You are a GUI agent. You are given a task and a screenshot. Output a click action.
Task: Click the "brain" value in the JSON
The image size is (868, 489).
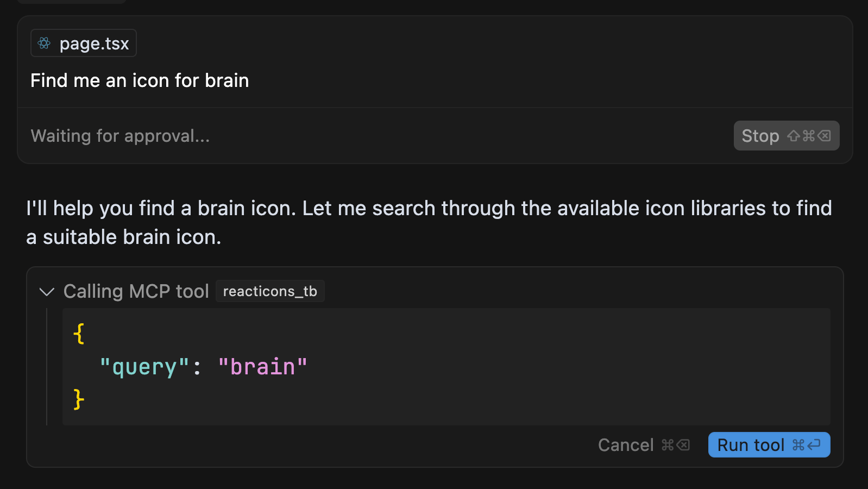pyautogui.click(x=263, y=367)
